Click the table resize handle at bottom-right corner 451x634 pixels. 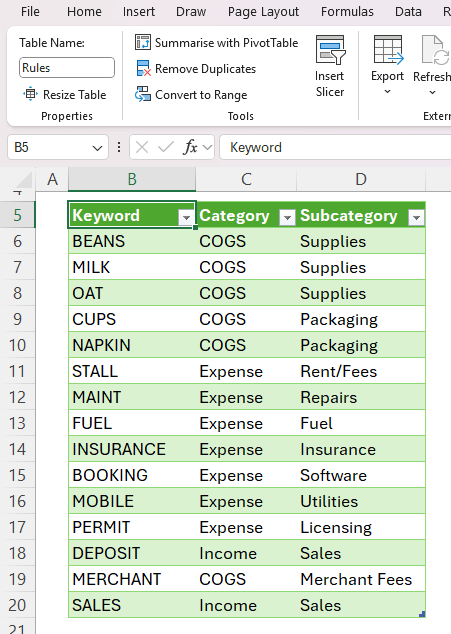coord(422,614)
